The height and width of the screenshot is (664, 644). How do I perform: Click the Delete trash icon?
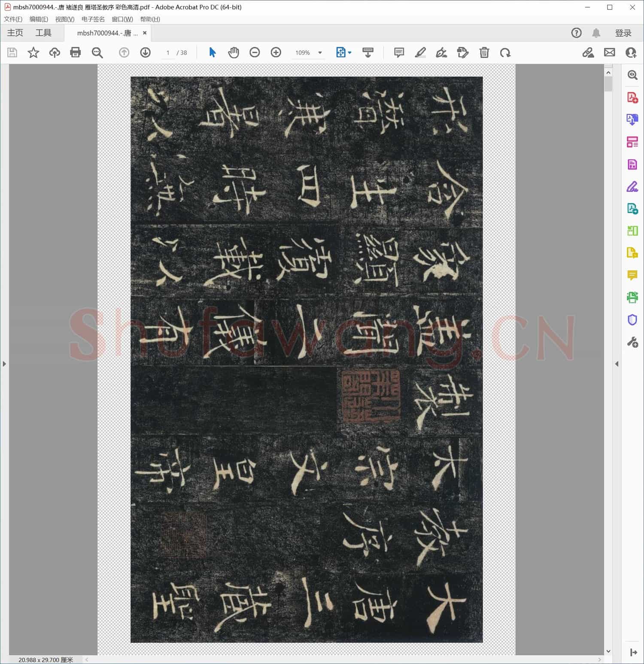click(x=484, y=52)
